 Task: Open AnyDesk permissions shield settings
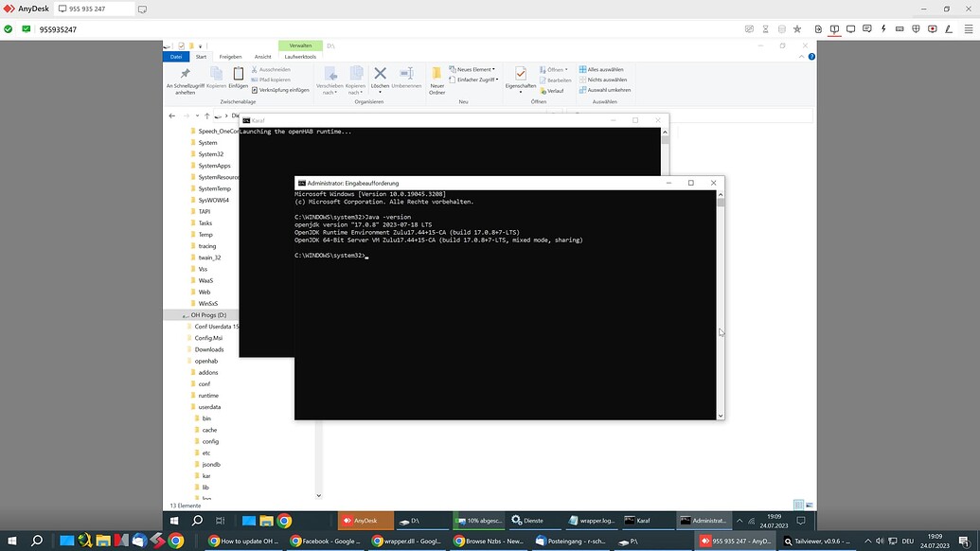pos(916,28)
